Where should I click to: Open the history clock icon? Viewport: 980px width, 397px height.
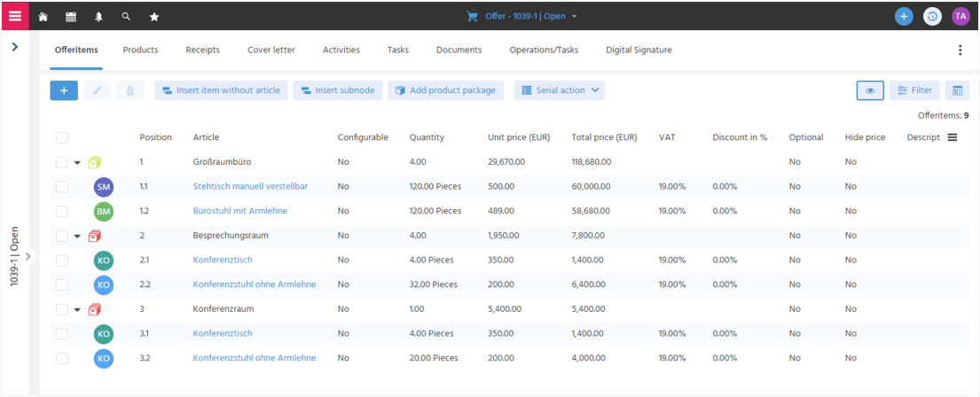pyautogui.click(x=932, y=16)
